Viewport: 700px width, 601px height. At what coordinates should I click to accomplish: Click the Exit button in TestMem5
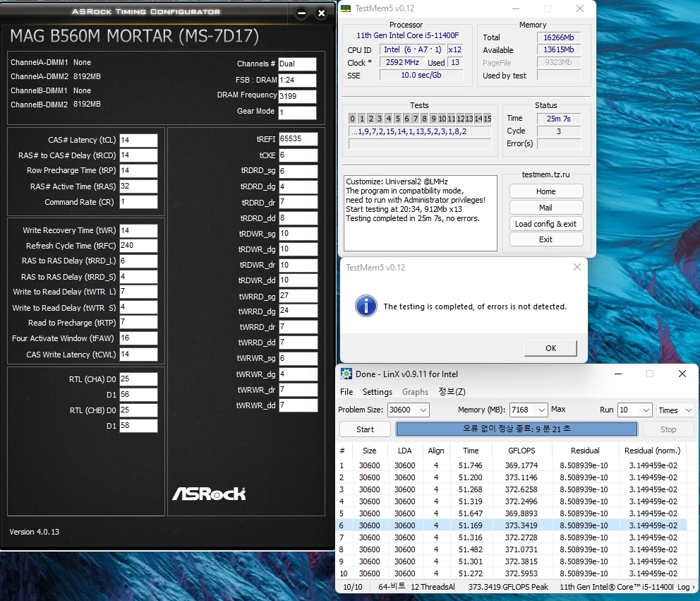tap(546, 239)
